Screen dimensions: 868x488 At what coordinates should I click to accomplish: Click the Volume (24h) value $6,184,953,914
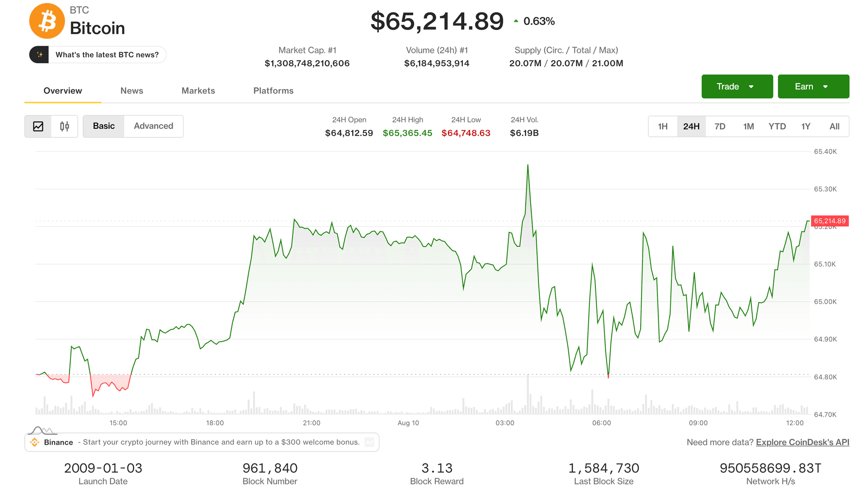tap(437, 63)
